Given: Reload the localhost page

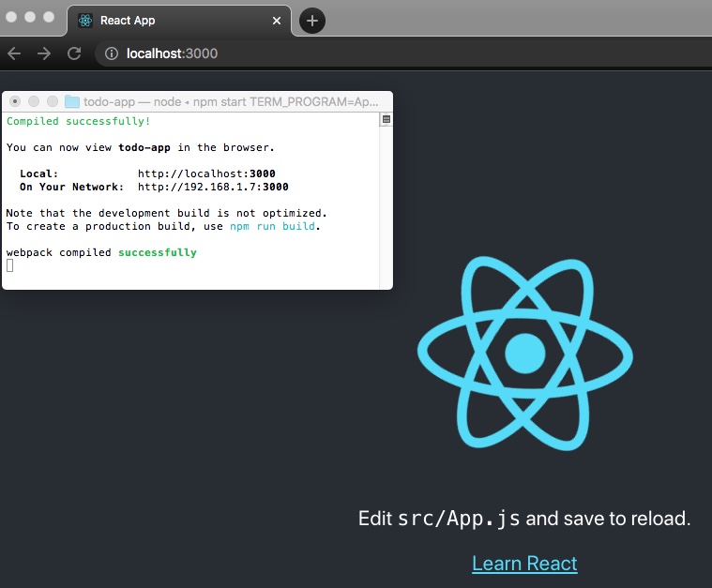Looking at the screenshot, I should 74,53.
